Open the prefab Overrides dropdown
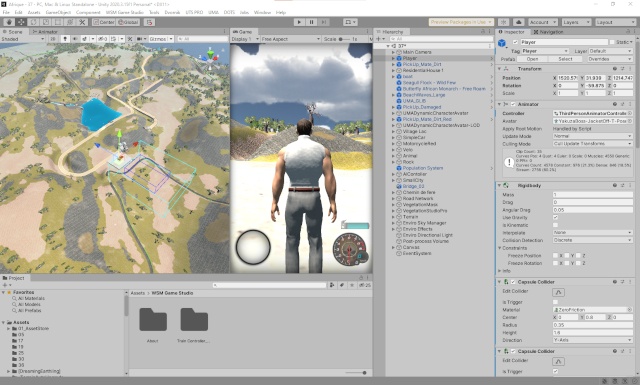Screen dimensions: 640x385 tap(610, 59)
